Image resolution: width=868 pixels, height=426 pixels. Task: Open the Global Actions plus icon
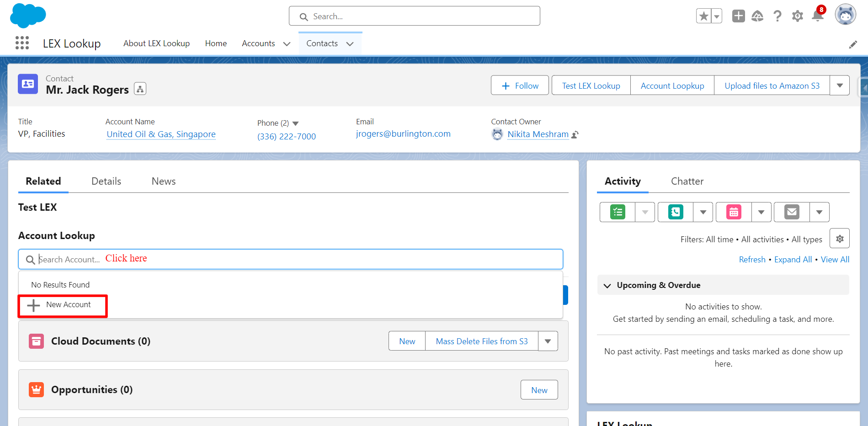tap(738, 16)
